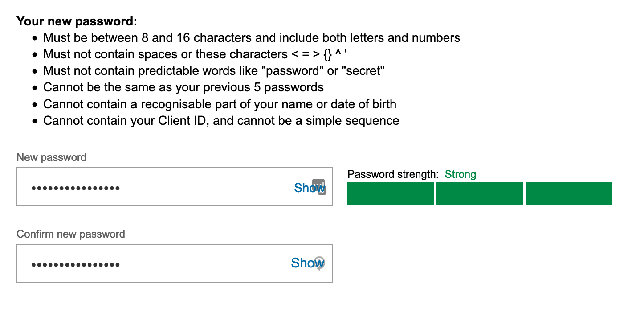Click the "Password strength:" label

pos(393,174)
